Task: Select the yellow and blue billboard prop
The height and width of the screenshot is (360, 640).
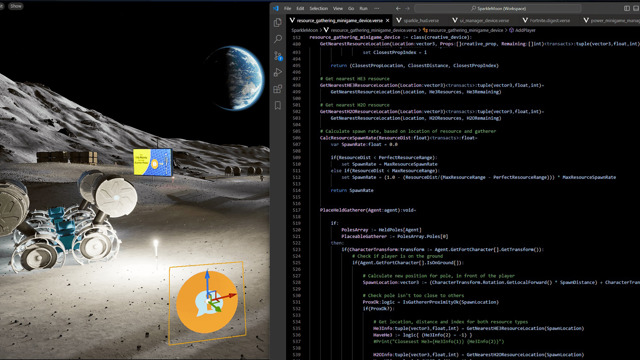Action: pyautogui.click(x=153, y=162)
